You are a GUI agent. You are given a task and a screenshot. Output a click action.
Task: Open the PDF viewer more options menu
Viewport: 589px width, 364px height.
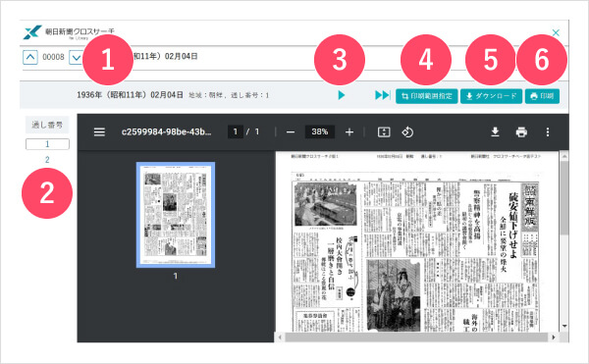point(548,132)
